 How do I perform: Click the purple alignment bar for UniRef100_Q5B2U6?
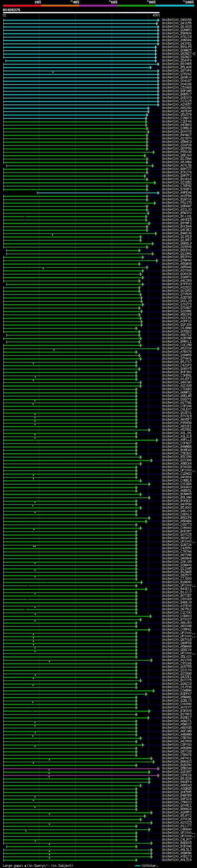81,769
